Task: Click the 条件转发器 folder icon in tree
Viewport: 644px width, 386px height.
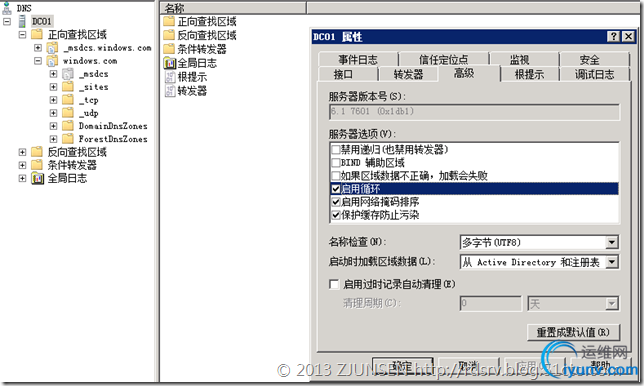Action: coord(37,165)
